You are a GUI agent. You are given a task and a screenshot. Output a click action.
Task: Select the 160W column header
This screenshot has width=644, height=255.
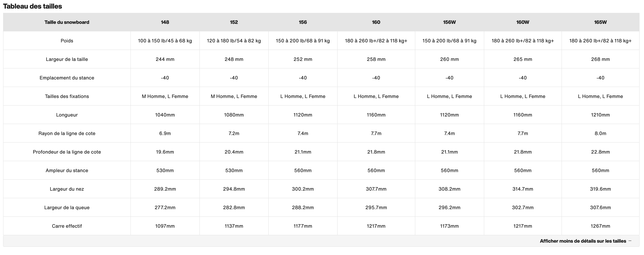[x=523, y=22]
